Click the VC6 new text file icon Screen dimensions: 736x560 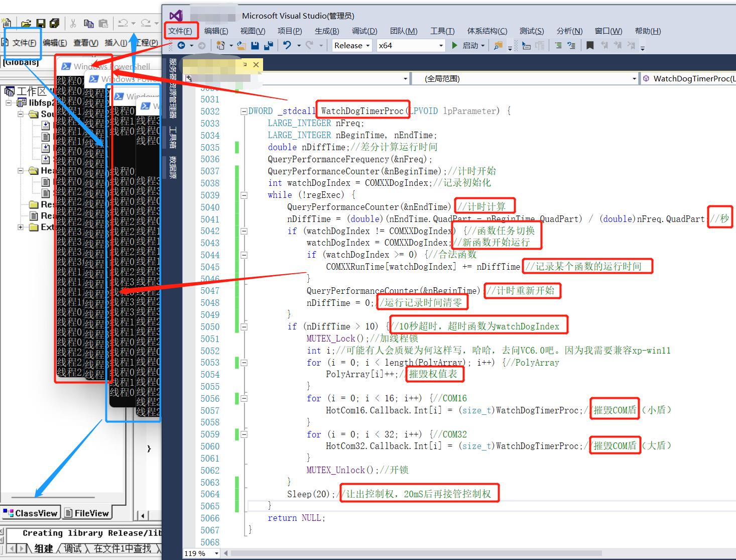(x=7, y=23)
